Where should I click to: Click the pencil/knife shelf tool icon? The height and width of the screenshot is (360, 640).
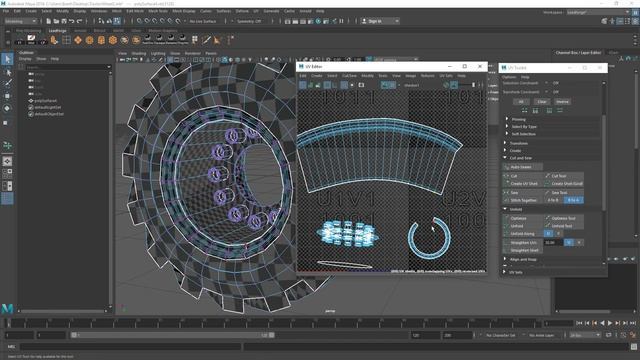coord(206,40)
